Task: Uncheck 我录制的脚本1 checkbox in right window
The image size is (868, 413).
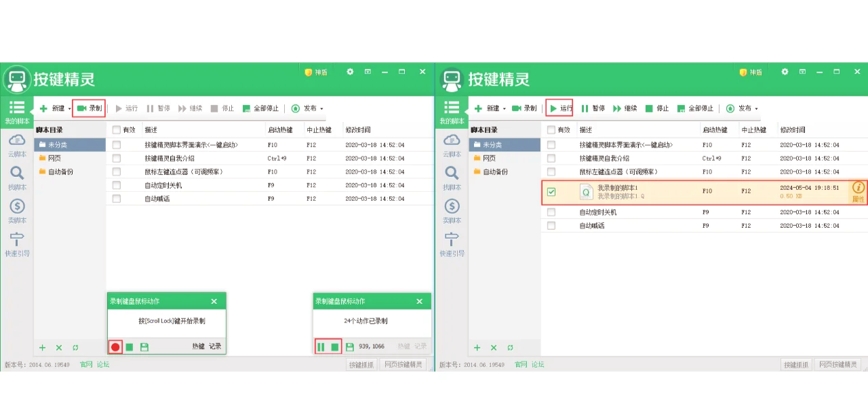Action: pos(551,192)
